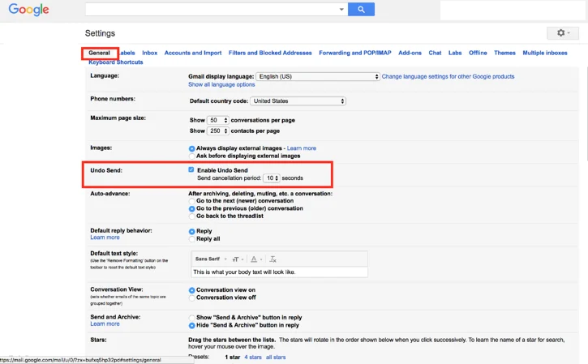Click Learn more under Default reply behavior

click(105, 238)
